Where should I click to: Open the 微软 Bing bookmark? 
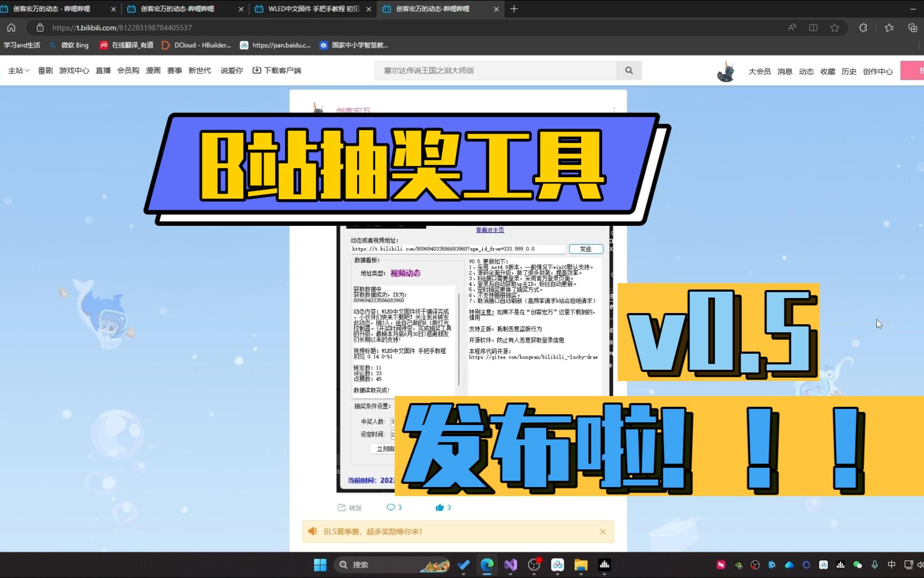[70, 45]
